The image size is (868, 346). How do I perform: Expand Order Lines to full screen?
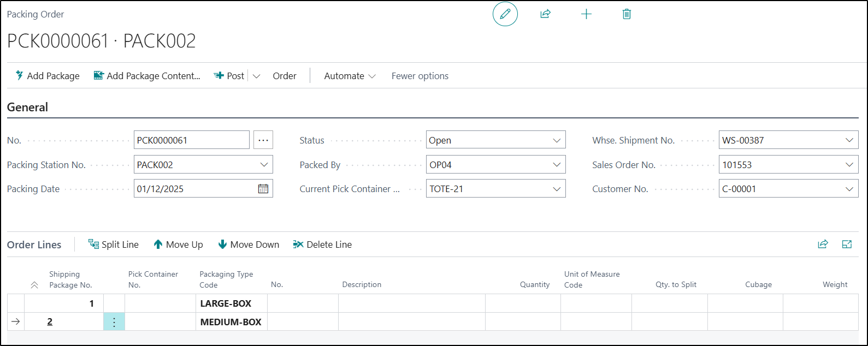tap(847, 244)
